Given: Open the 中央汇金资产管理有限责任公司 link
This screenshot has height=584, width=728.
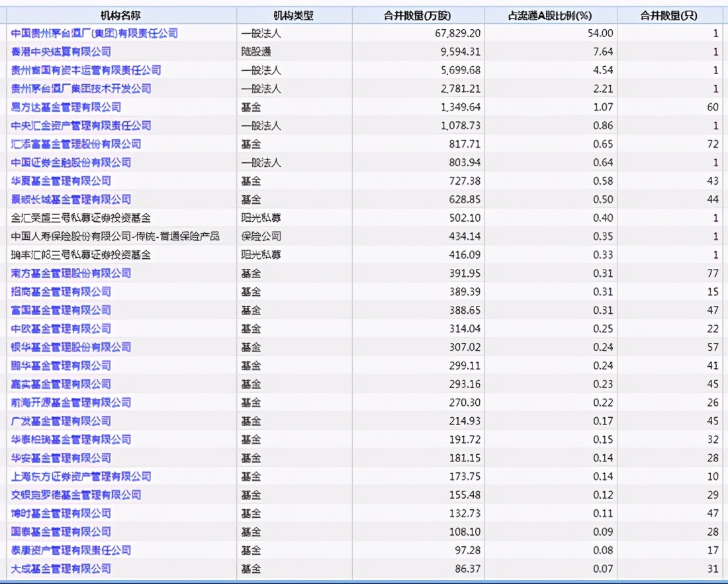Looking at the screenshot, I should tap(81, 125).
